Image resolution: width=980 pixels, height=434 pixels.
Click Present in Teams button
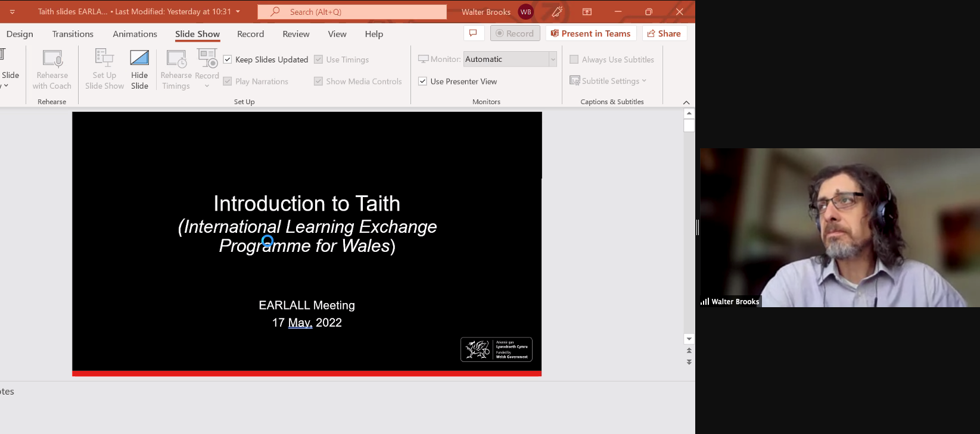pos(591,33)
